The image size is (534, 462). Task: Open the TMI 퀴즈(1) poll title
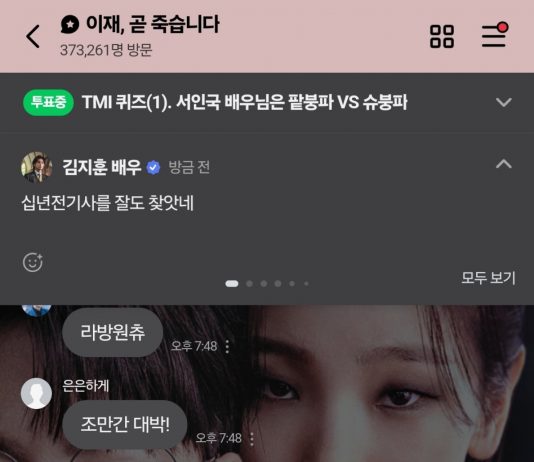click(x=245, y=102)
